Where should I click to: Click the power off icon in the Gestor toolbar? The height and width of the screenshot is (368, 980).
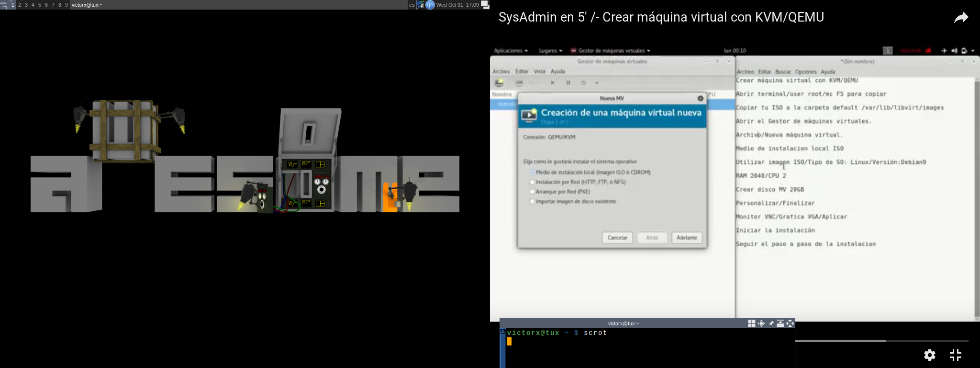click(x=583, y=83)
